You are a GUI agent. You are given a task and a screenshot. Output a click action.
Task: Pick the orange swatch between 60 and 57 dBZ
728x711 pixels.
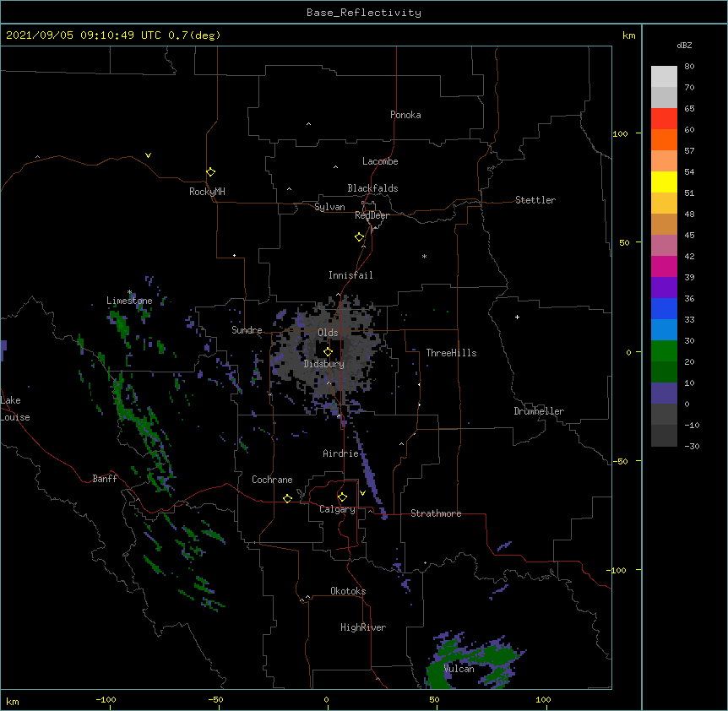(664, 139)
